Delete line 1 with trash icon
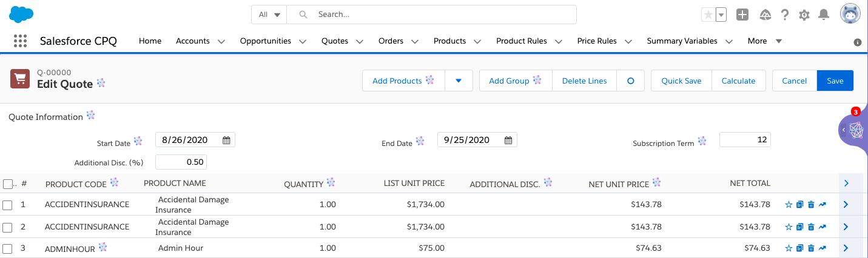Screen dimensions: 868x258 point(811,205)
